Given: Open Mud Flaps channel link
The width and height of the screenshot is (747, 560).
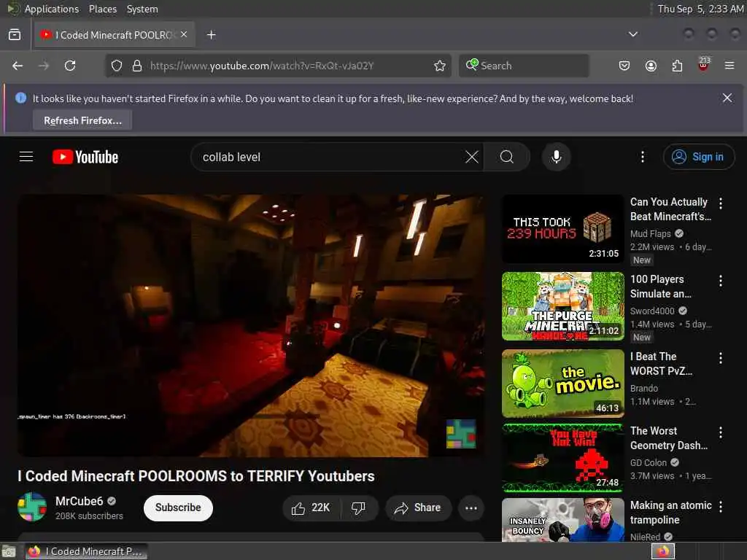Looking at the screenshot, I should pyautogui.click(x=650, y=233).
